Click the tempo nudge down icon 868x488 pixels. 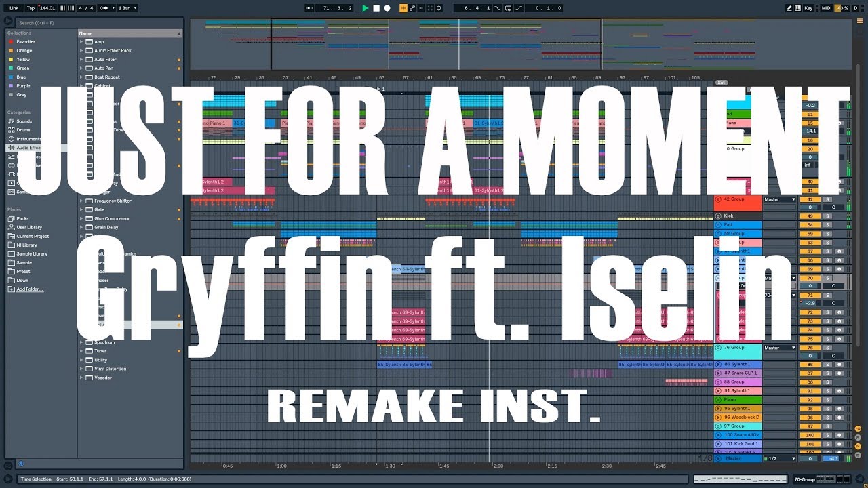(x=63, y=8)
